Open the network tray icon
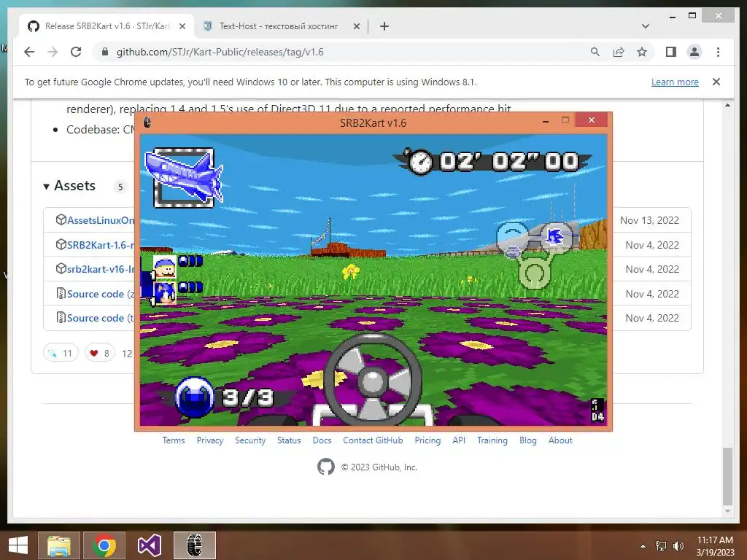This screenshot has height=560, width=747. point(661,546)
